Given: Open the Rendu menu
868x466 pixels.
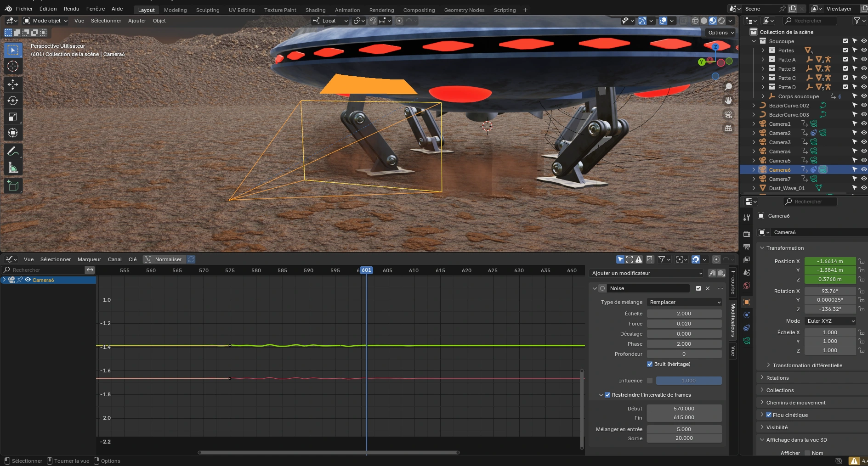Looking at the screenshot, I should 71,9.
